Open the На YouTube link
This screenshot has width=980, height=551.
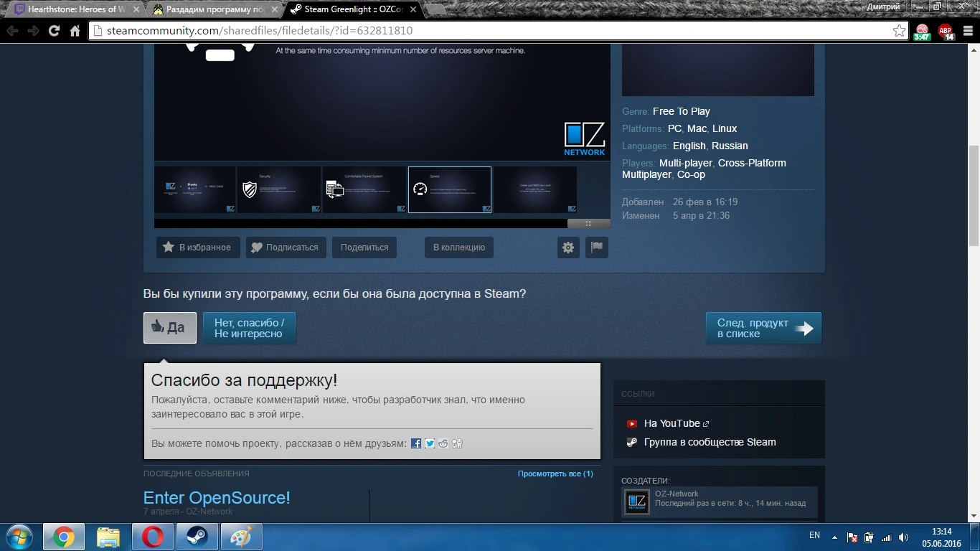(x=672, y=423)
